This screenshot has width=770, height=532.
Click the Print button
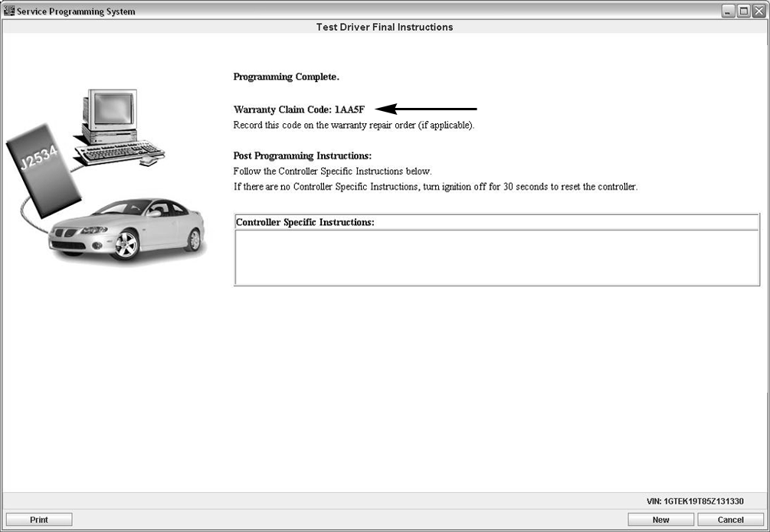[x=39, y=520]
